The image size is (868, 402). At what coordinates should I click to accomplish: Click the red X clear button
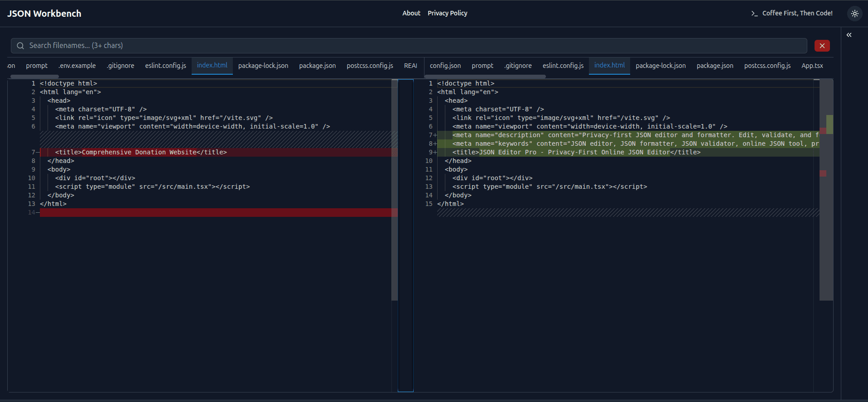[x=822, y=46]
